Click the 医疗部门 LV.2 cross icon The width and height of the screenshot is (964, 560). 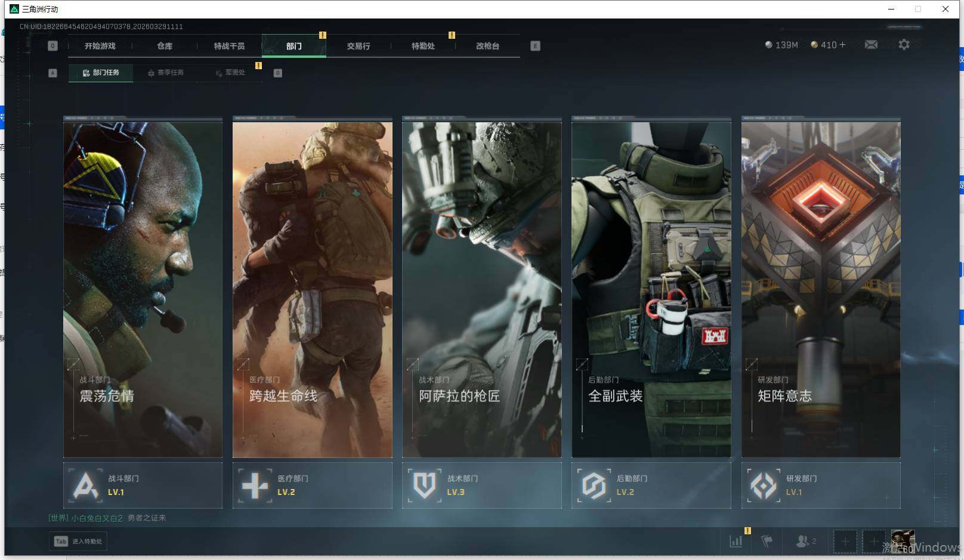pos(255,485)
